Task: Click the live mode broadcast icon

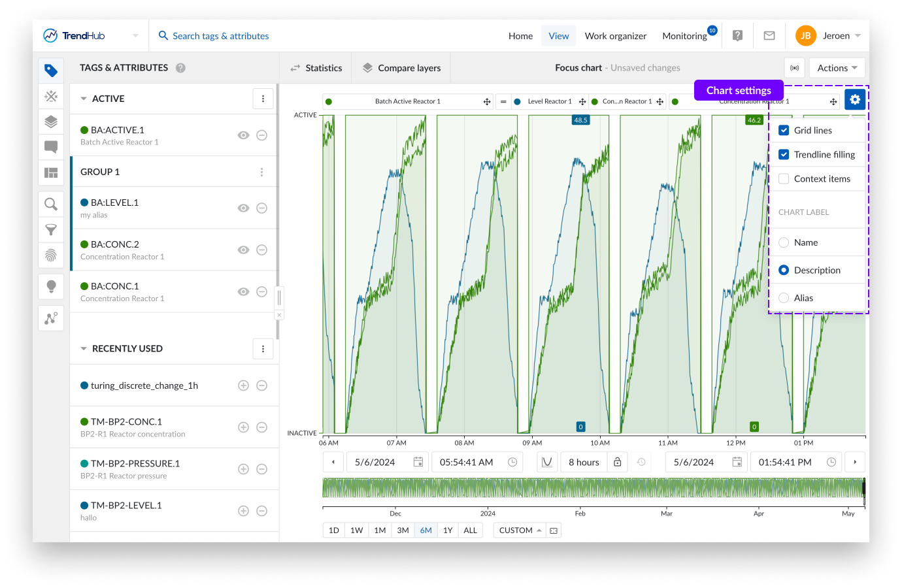Action: tap(794, 68)
